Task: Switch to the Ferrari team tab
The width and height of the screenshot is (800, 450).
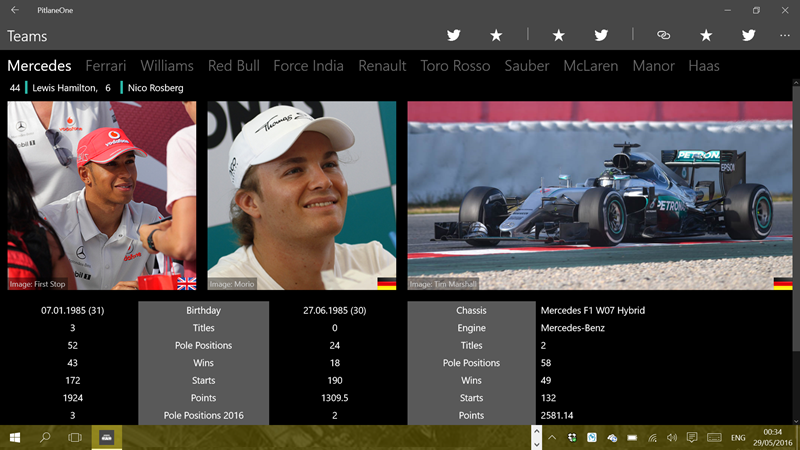Action: click(106, 66)
